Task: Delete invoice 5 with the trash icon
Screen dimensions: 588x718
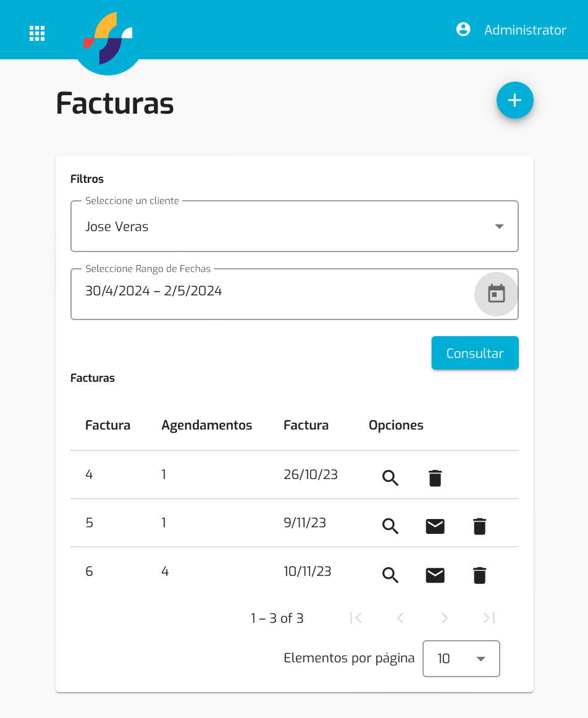Action: tap(479, 526)
